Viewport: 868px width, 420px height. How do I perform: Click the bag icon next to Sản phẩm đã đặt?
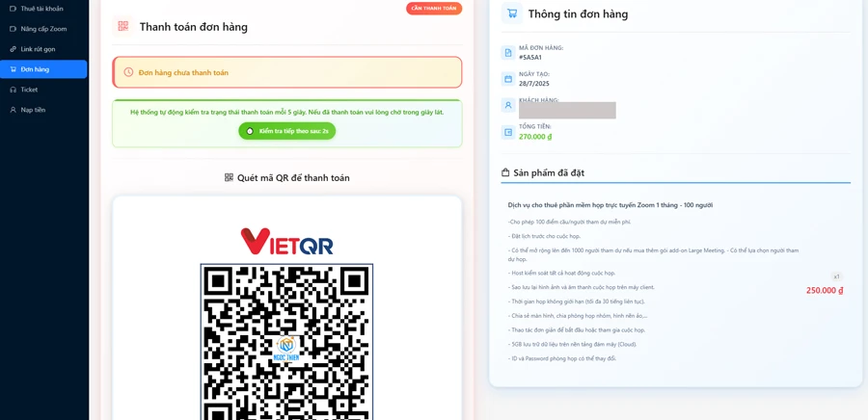tap(504, 172)
